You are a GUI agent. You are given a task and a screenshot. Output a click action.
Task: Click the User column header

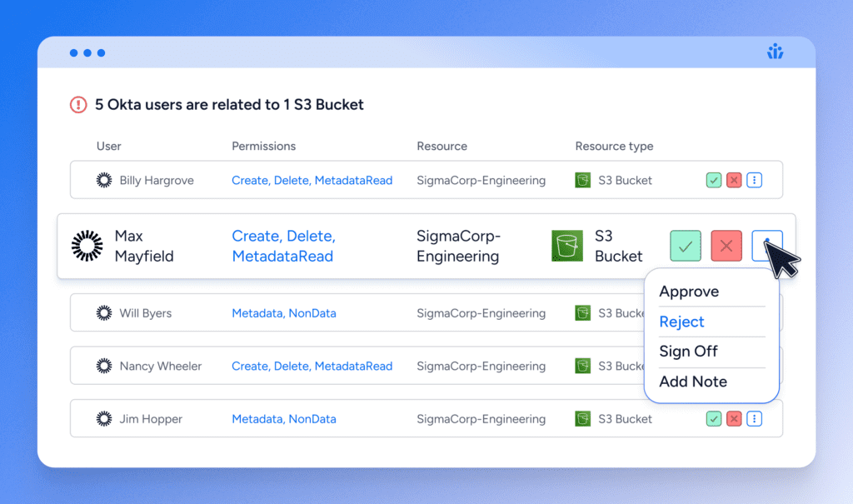tap(109, 146)
